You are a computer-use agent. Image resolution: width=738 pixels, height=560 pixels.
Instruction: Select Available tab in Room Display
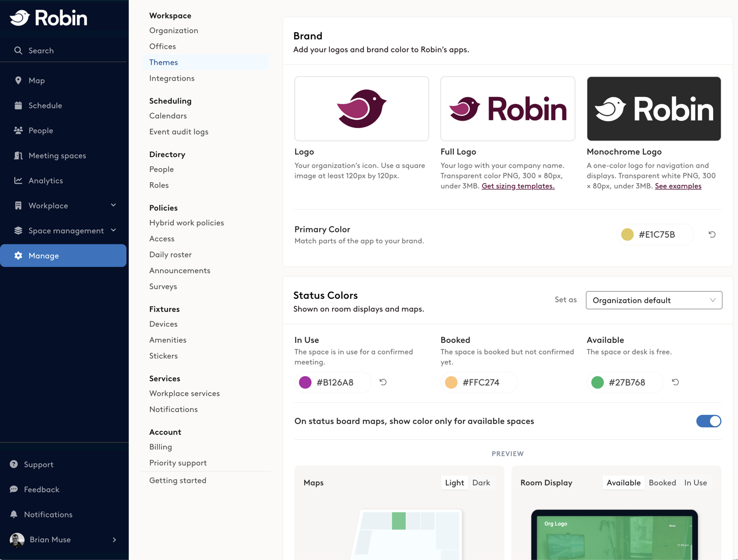coord(623,483)
